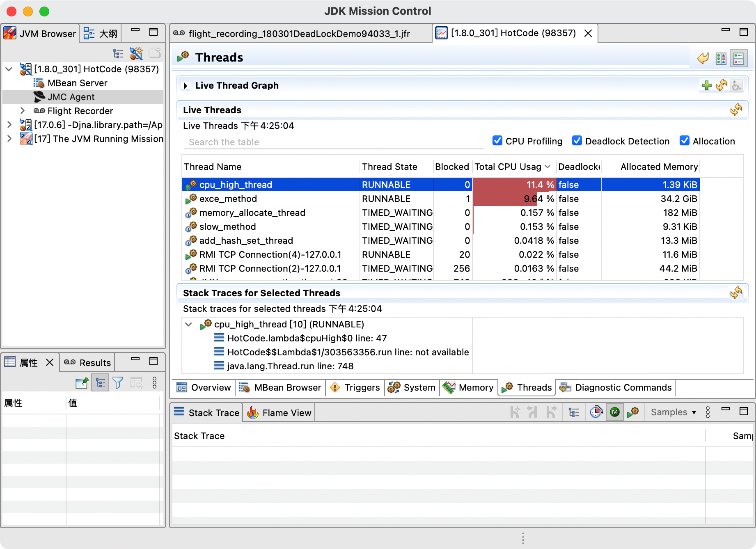Click the green plus icon in Live Thread Graph
This screenshot has width=756, height=549.
[706, 85]
